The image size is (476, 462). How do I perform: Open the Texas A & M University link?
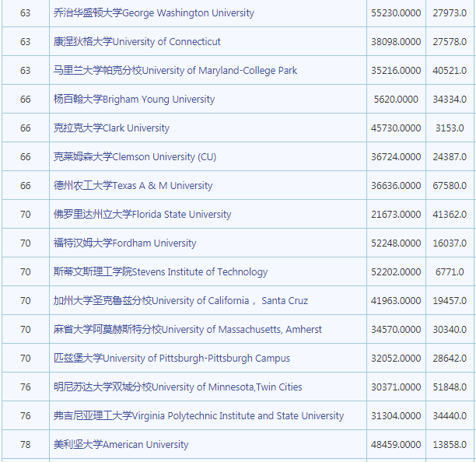tap(133, 185)
